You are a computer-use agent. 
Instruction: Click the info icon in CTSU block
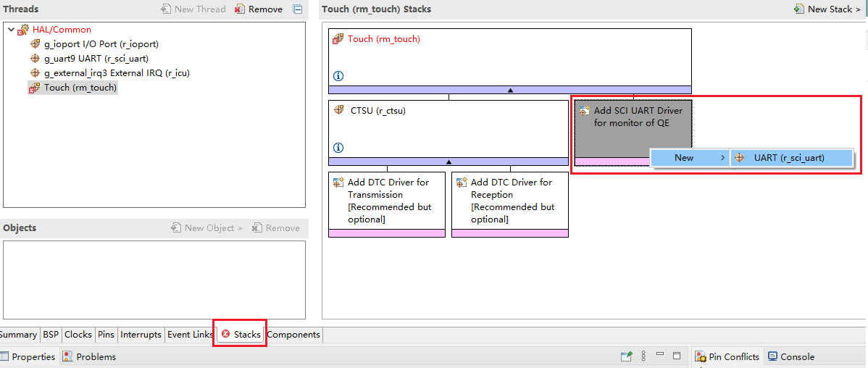[x=338, y=148]
